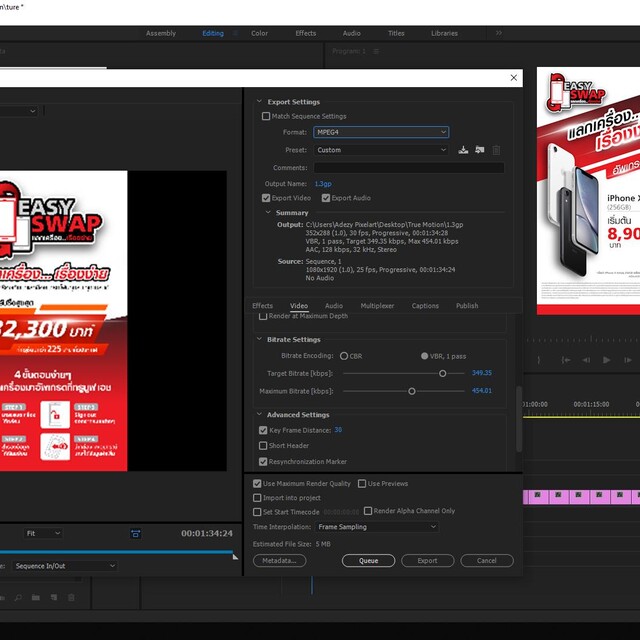Viewport: 640px width, 640px height.
Task: Switch to the Audio export tab
Action: point(334,306)
